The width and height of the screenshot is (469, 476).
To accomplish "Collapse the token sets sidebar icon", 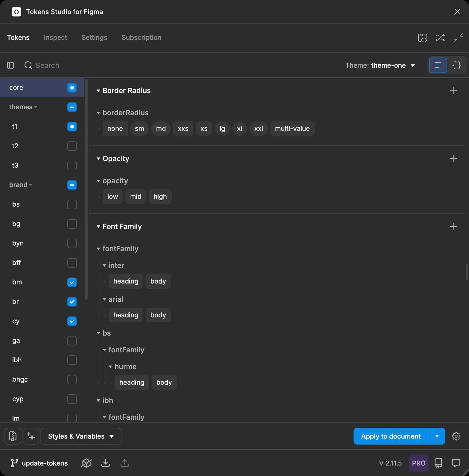I will [x=10, y=65].
